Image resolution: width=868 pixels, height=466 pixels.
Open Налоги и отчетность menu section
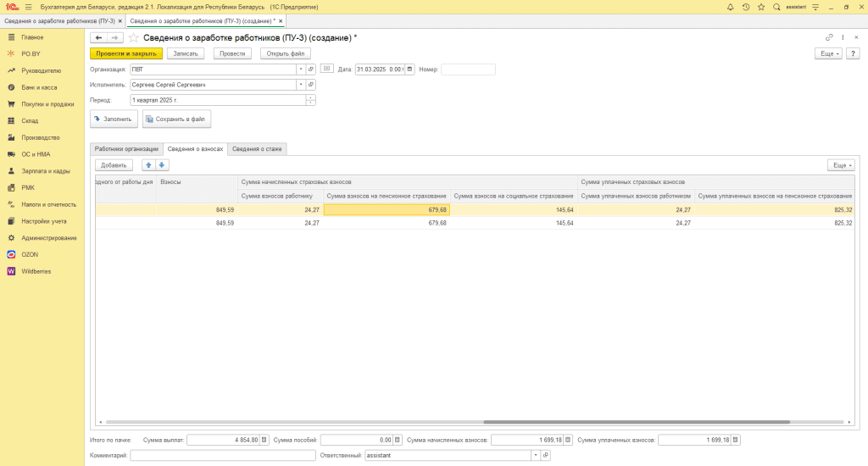coord(48,204)
